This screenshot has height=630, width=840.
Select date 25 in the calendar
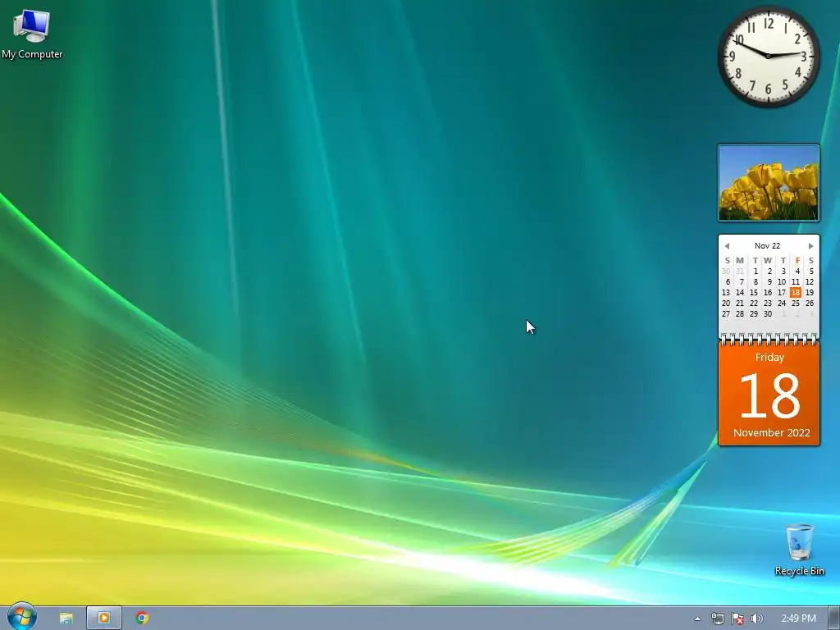(x=796, y=304)
